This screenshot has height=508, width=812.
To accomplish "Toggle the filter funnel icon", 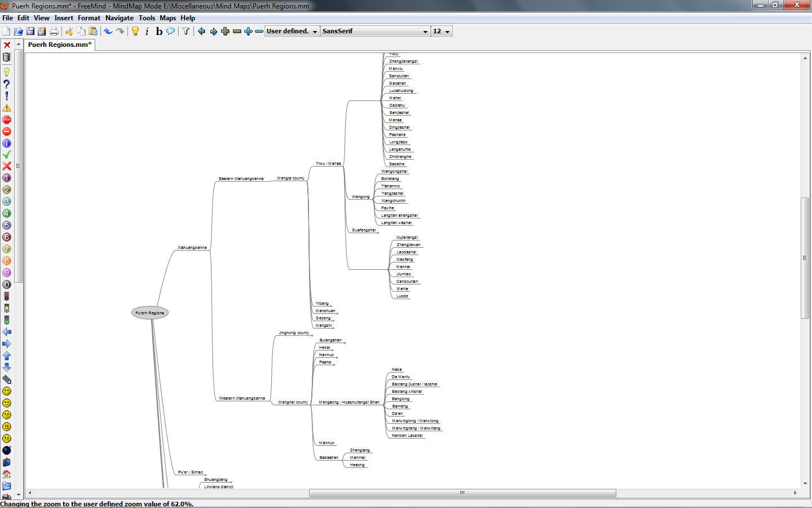I will point(186,31).
